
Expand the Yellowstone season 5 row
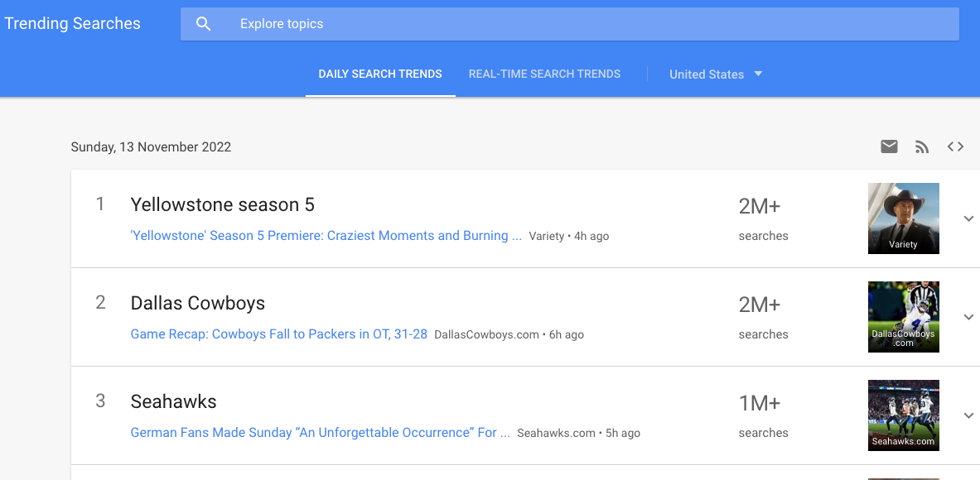[968, 218]
